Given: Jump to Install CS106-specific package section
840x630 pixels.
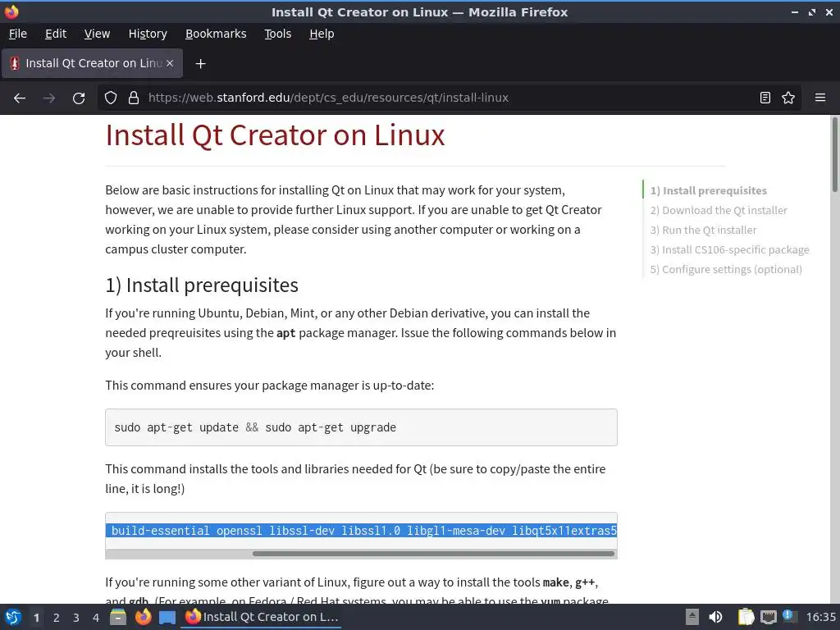Looking at the screenshot, I should pos(729,249).
